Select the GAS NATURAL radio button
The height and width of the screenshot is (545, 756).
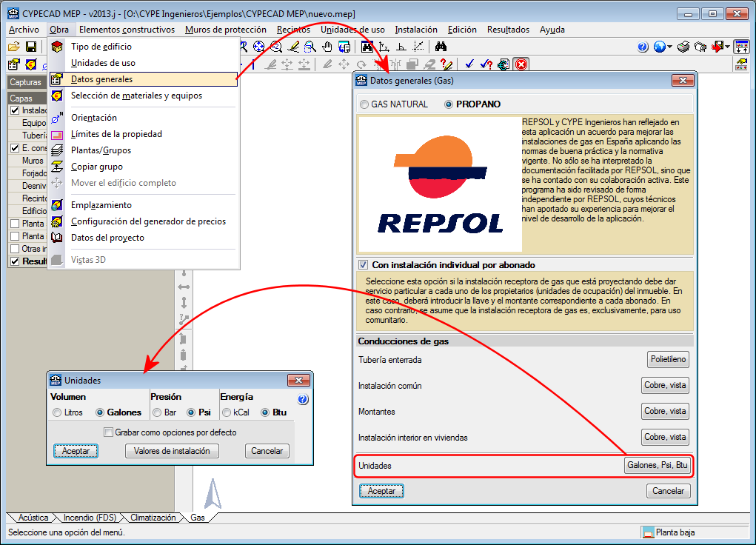[394, 104]
